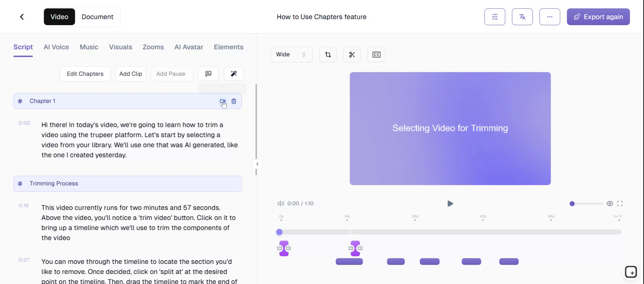
Task: Click Export again button
Action: 598,17
